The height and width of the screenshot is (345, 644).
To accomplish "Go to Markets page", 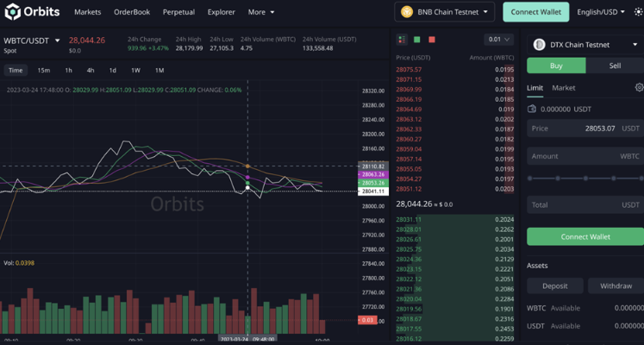I will pyautogui.click(x=87, y=12).
